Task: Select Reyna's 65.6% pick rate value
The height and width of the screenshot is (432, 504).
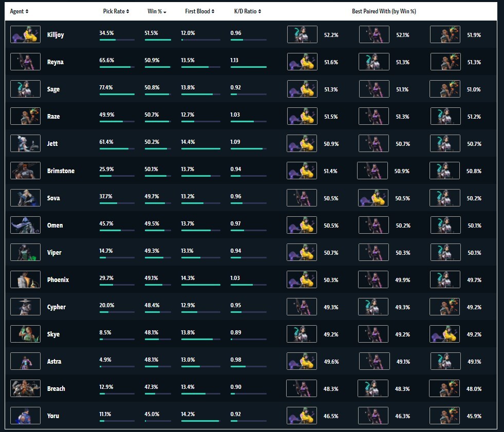Action: pos(107,60)
